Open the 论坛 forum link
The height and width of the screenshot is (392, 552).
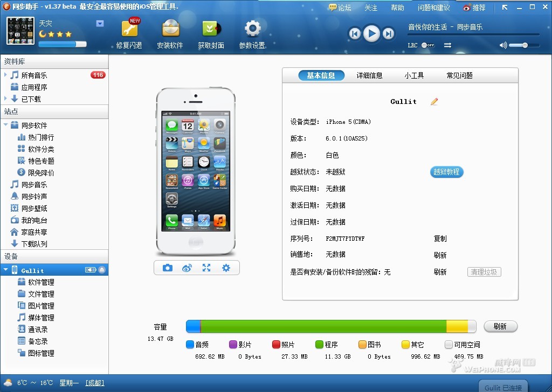pos(340,8)
